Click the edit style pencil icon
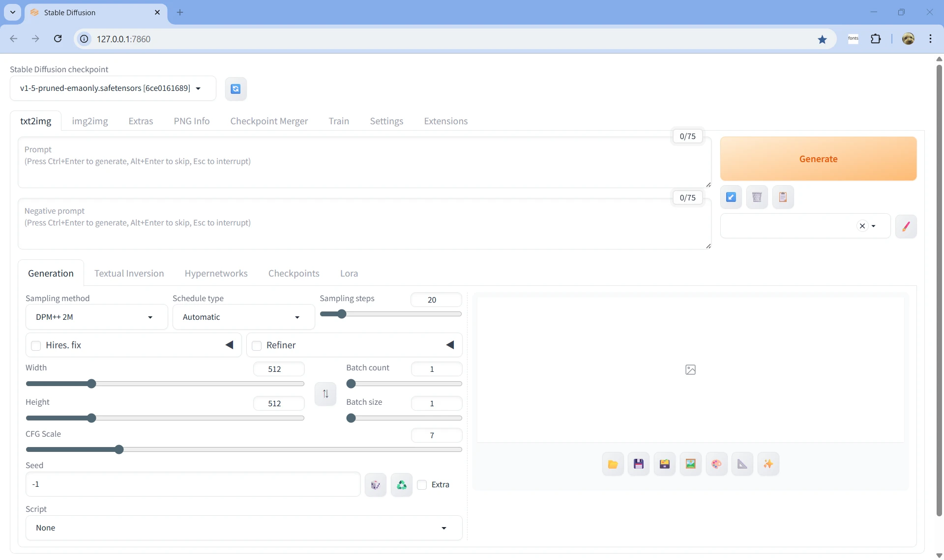The image size is (944, 560). (x=906, y=226)
